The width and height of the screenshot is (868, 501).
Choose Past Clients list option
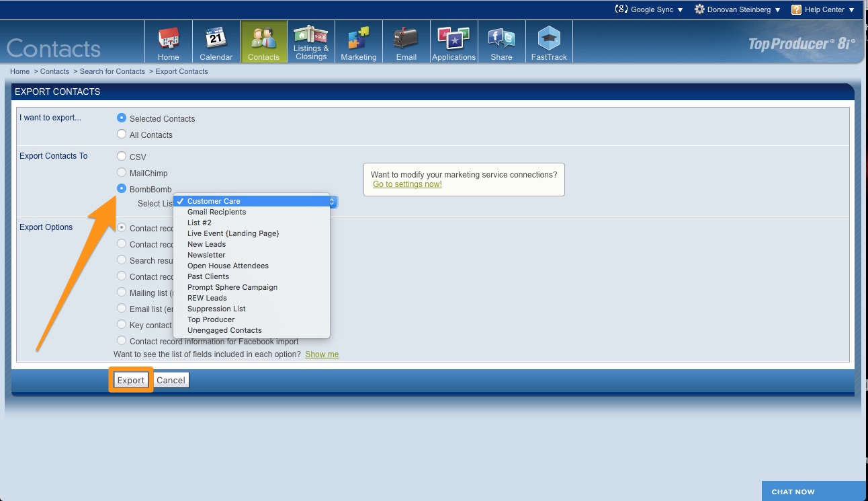252,276
